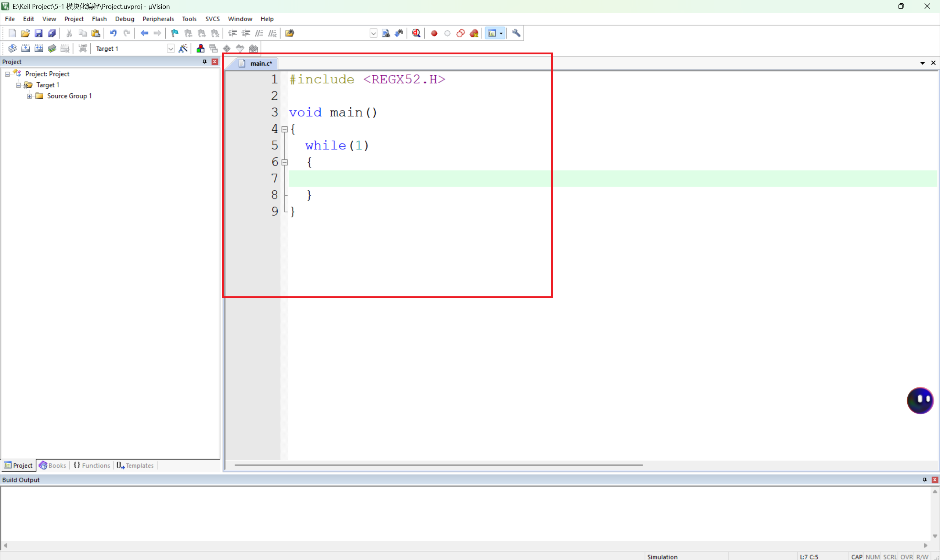Click Start/Stop Debug Session icon
Viewport: 940px width, 560px height.
pyautogui.click(x=416, y=33)
